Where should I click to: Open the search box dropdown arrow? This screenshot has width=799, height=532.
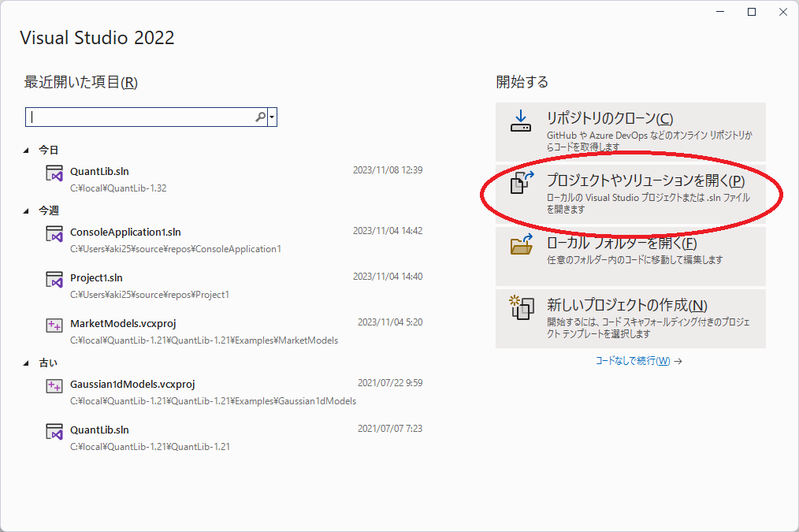click(272, 117)
